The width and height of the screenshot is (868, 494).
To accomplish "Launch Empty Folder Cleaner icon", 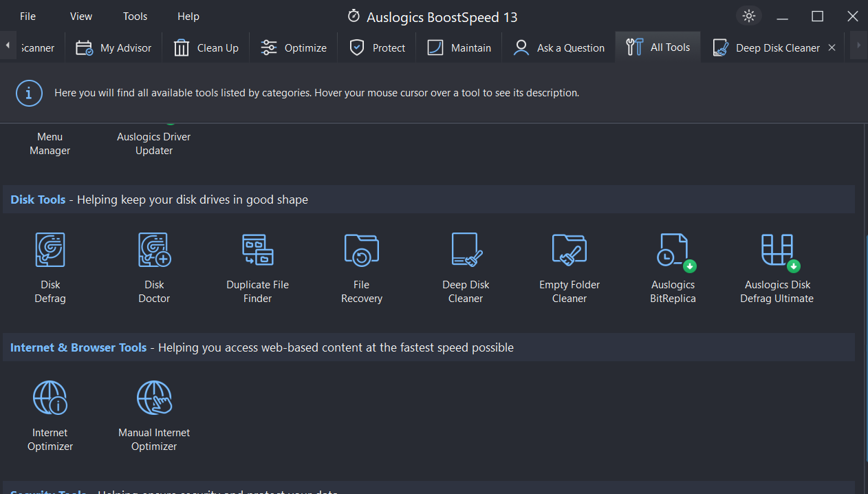I will [x=569, y=250].
